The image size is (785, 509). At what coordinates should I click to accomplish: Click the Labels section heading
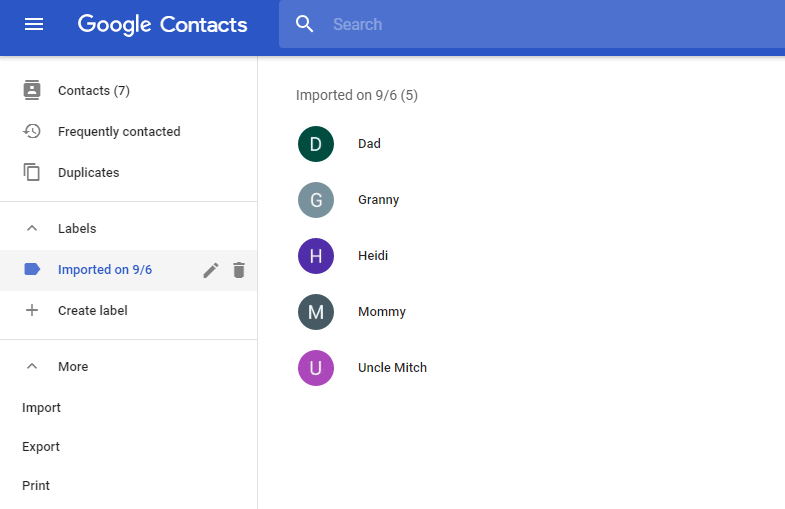coord(77,229)
